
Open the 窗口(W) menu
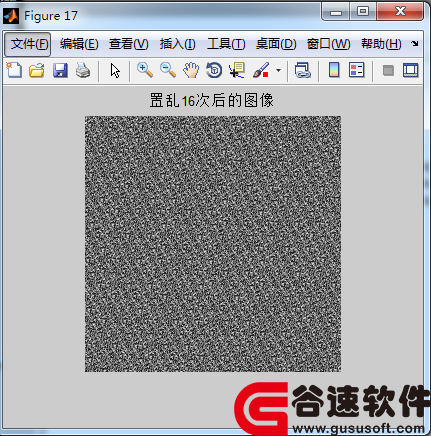click(x=328, y=44)
